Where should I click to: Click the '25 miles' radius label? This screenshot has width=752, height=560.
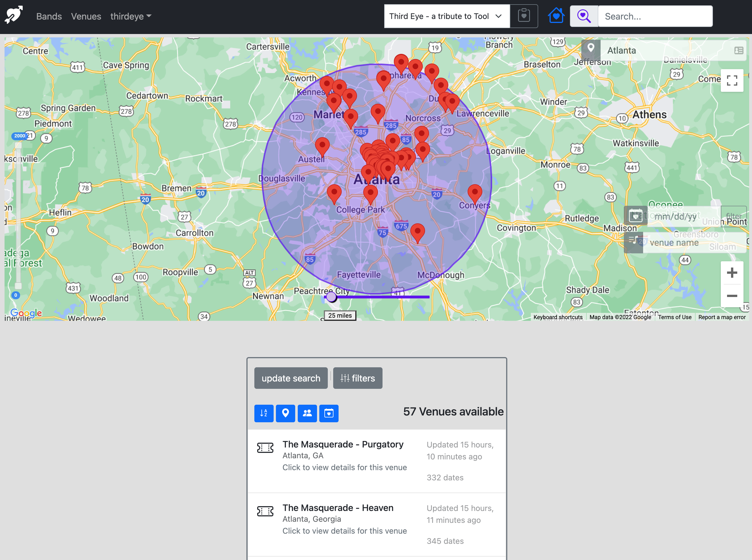pyautogui.click(x=340, y=315)
